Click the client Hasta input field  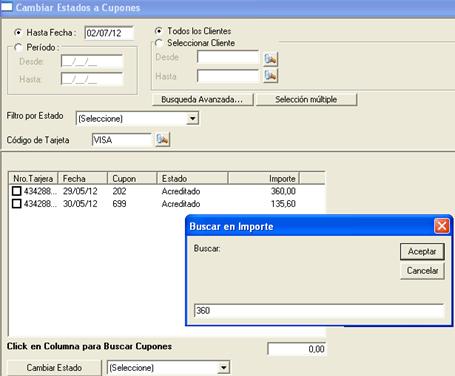228,76
